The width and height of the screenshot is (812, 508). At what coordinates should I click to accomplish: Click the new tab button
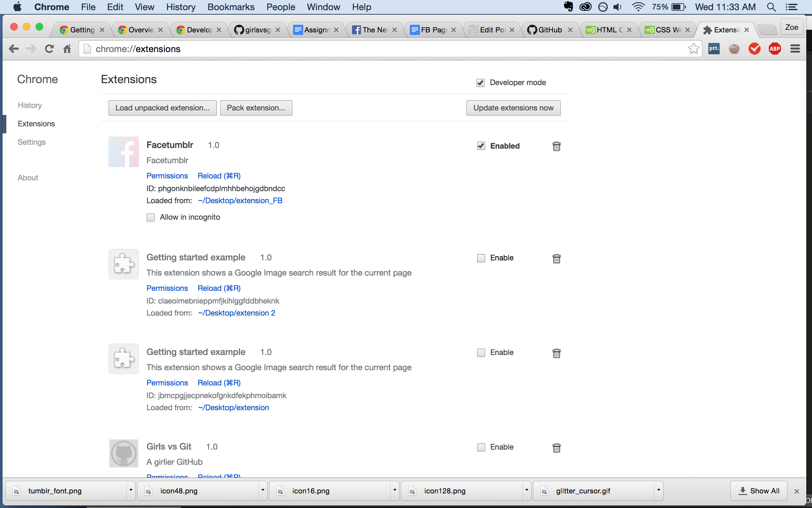(768, 30)
